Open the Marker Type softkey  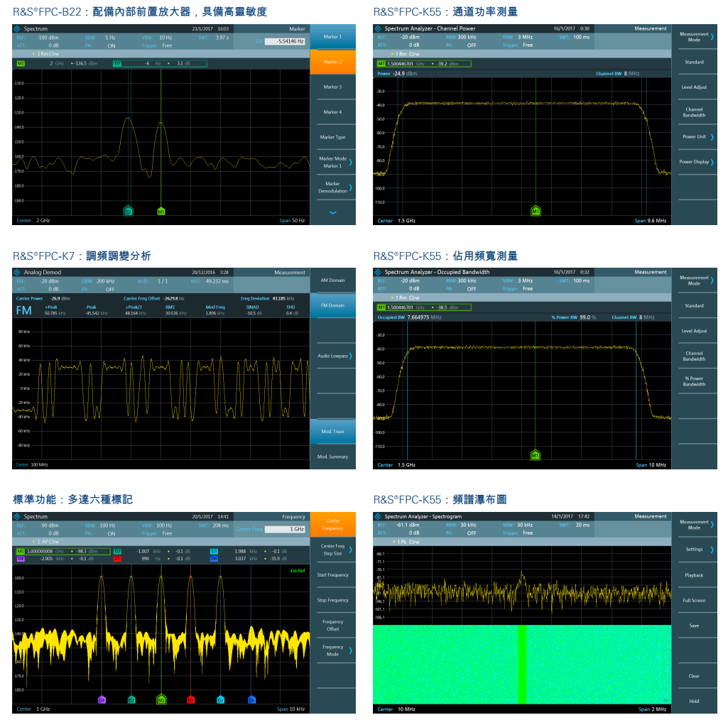pos(332,137)
